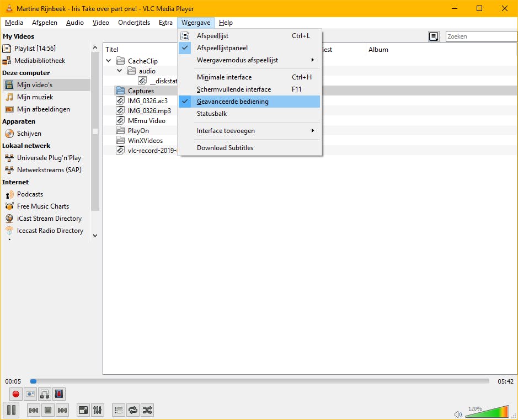Image resolution: width=518 pixels, height=420 pixels.
Task: Seek using the playback progress bar
Action: 260,381
